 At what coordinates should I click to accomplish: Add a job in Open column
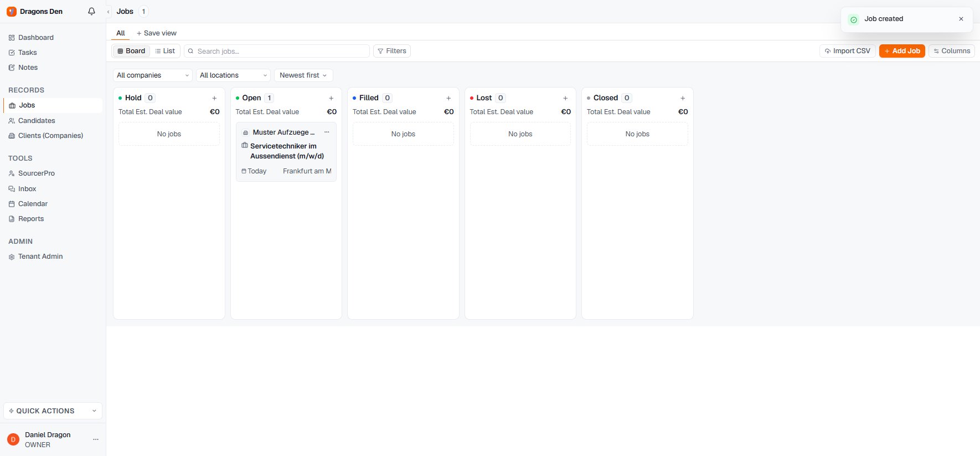(x=331, y=98)
